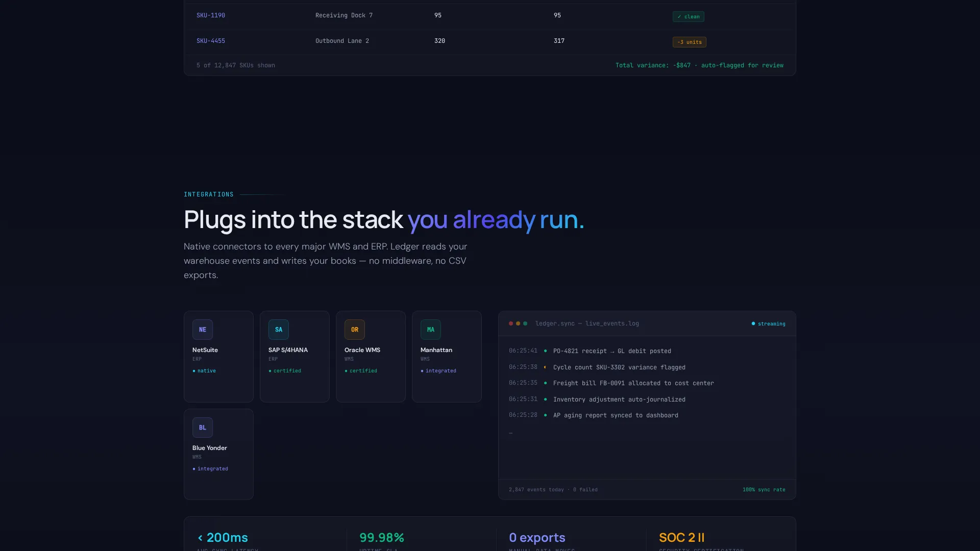
Task: Click the 06:25:28 timestamp
Action: [523, 415]
